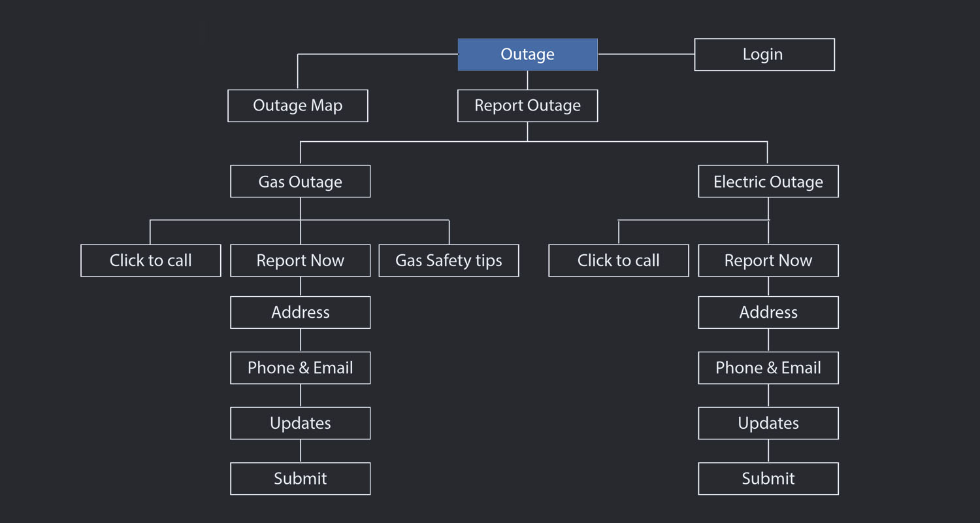Select the Gas Outage node

click(300, 182)
